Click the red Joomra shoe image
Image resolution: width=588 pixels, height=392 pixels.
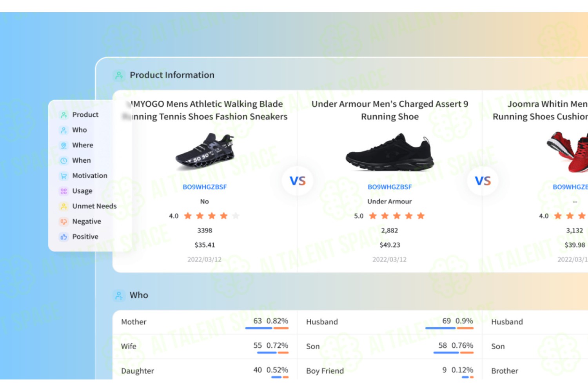(x=568, y=151)
